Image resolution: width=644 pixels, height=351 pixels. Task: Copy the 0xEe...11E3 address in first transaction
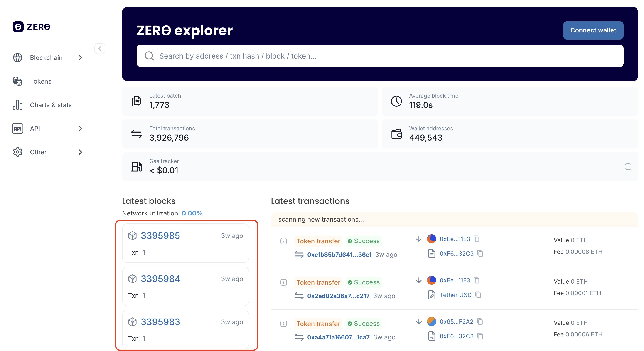477,239
